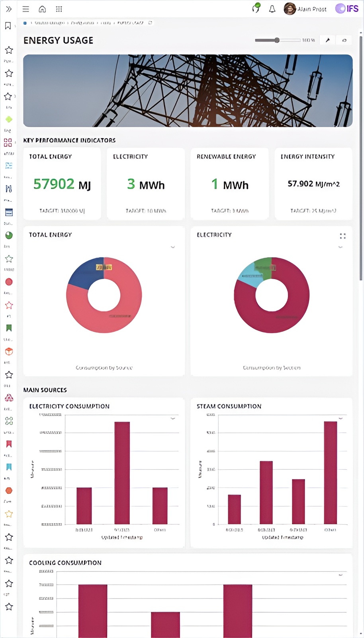
Task: Expand the Electricity chart options chevron
Action: pyautogui.click(x=341, y=247)
